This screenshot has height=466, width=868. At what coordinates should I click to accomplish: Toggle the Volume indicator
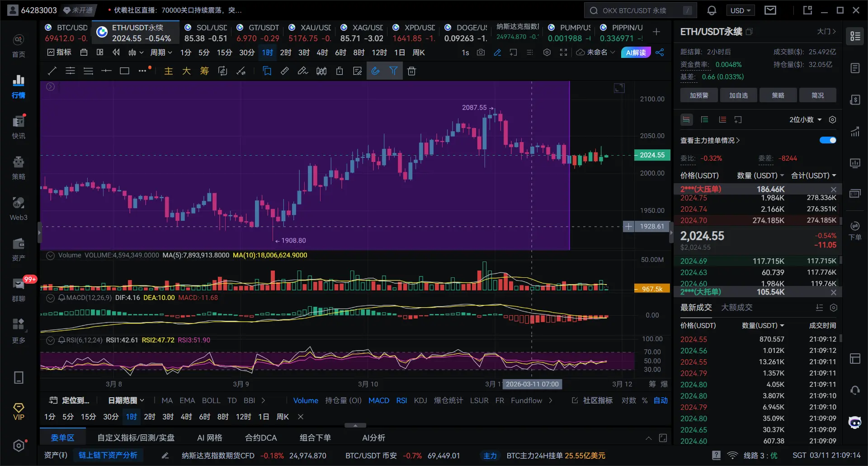point(306,400)
